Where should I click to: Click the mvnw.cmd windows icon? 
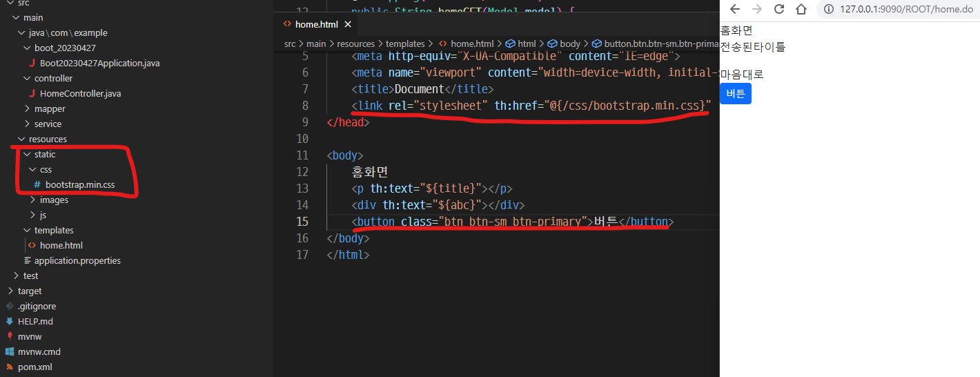10,351
